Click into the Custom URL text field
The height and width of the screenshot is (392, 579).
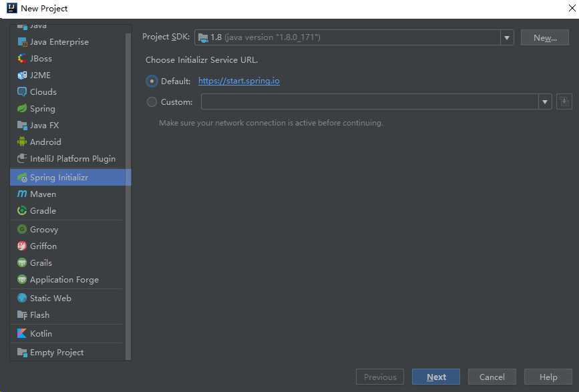coord(369,102)
